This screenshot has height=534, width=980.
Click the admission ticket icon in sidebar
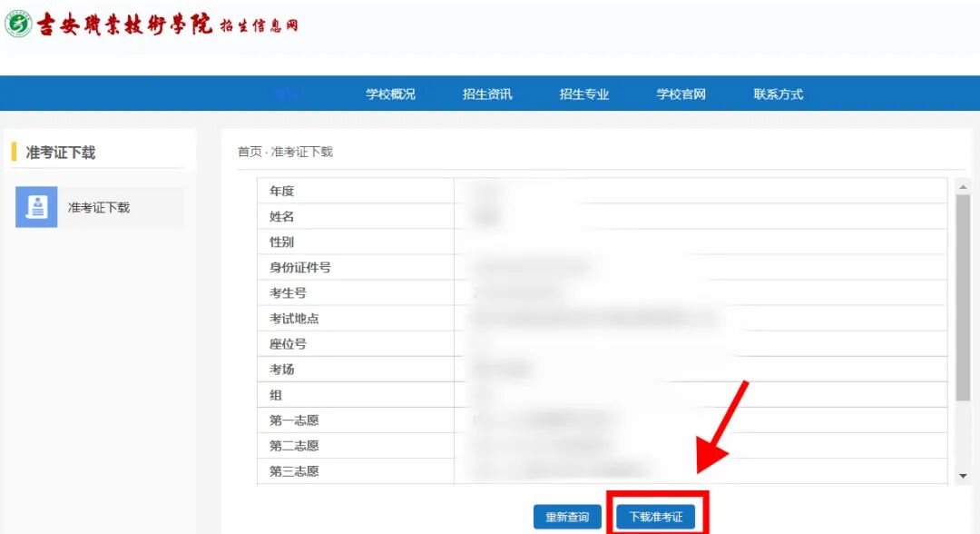[x=36, y=207]
